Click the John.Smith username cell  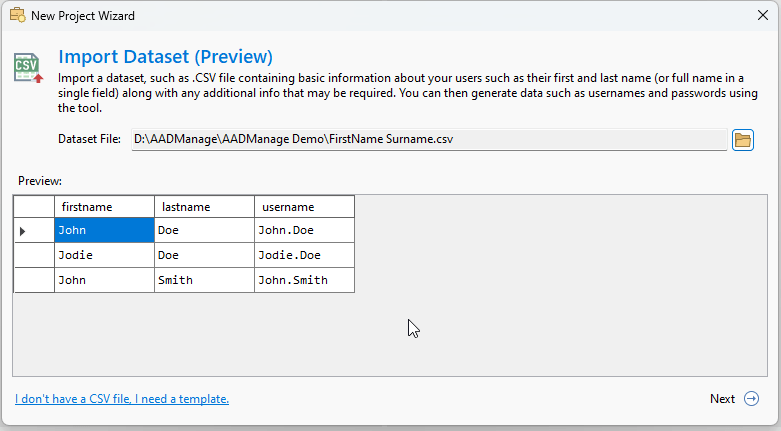[304, 280]
